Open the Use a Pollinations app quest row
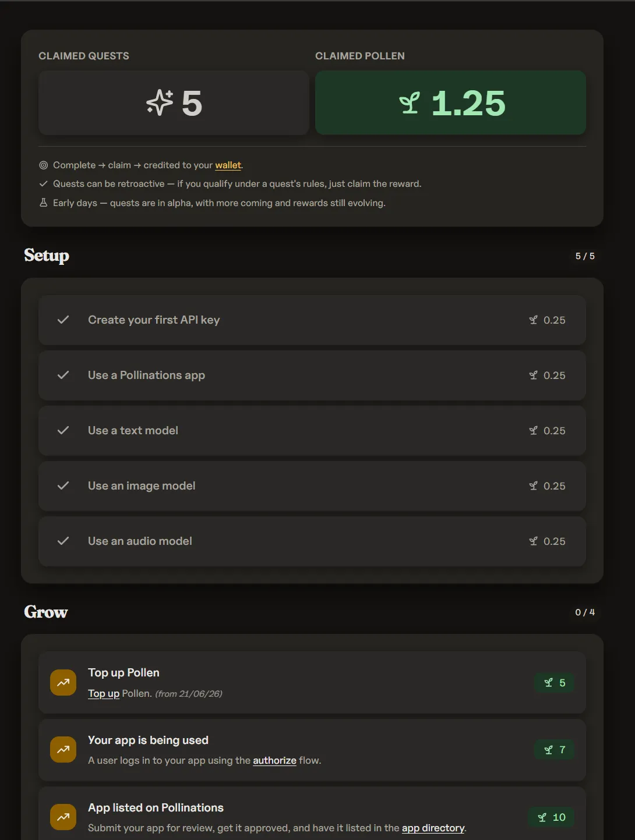The height and width of the screenshot is (840, 635). (312, 375)
